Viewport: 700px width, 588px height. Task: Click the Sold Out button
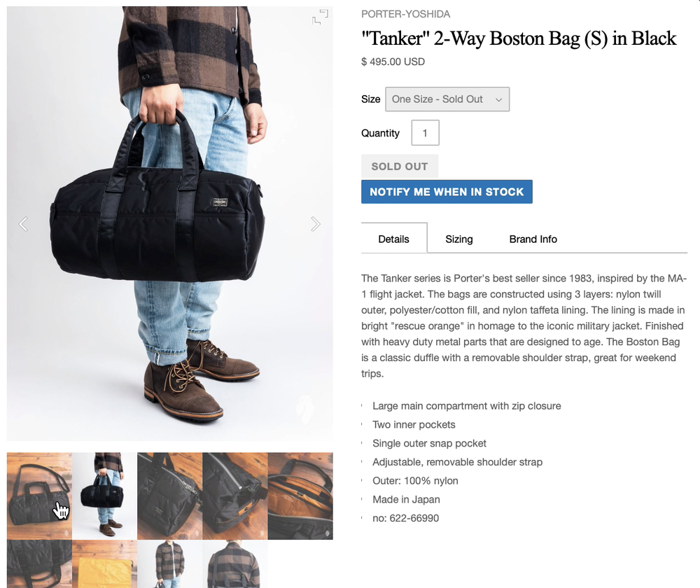coord(400,166)
